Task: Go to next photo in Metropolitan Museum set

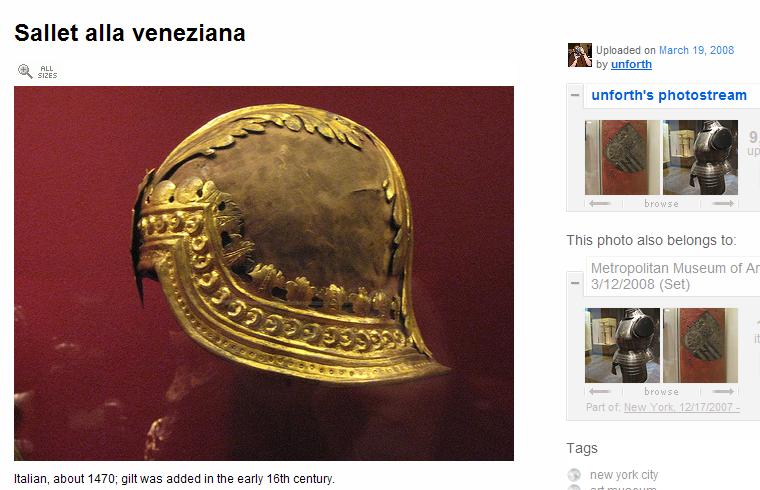Action: pos(723,391)
